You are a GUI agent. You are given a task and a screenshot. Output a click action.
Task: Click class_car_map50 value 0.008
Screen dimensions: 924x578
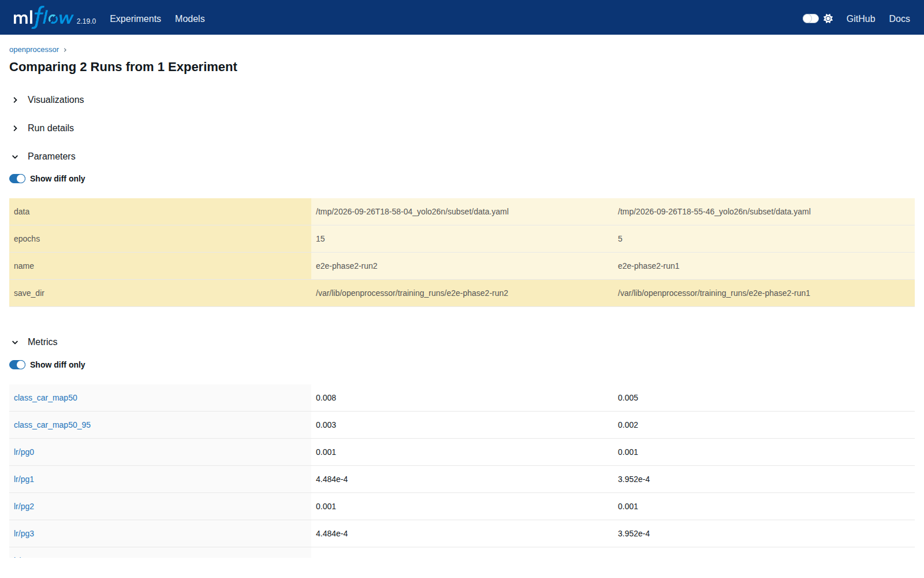click(326, 398)
